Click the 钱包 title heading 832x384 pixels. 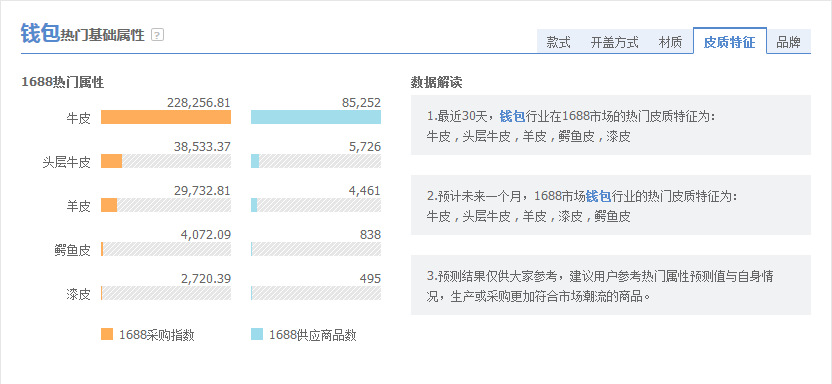click(x=39, y=33)
